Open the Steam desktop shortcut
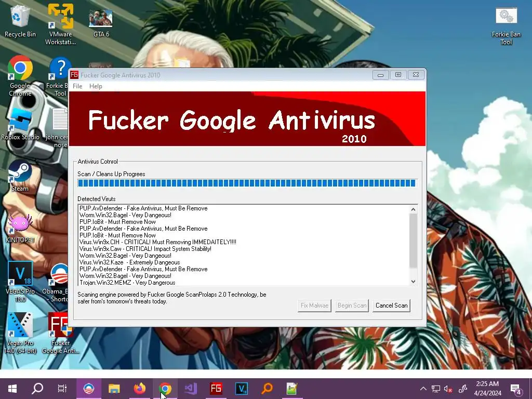This screenshot has width=532, height=399. [x=20, y=177]
